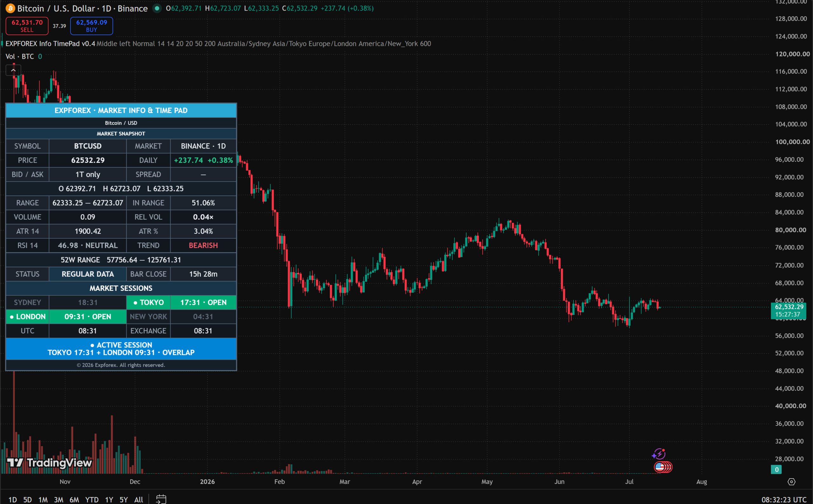Screen dimensions: 813x504
Task: Switch to the All time range
Action: tap(139, 499)
